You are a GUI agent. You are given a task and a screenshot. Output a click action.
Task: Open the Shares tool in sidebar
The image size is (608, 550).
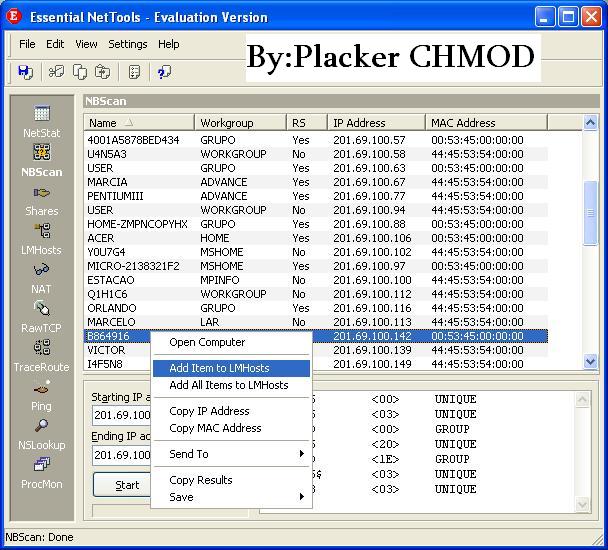(41, 201)
